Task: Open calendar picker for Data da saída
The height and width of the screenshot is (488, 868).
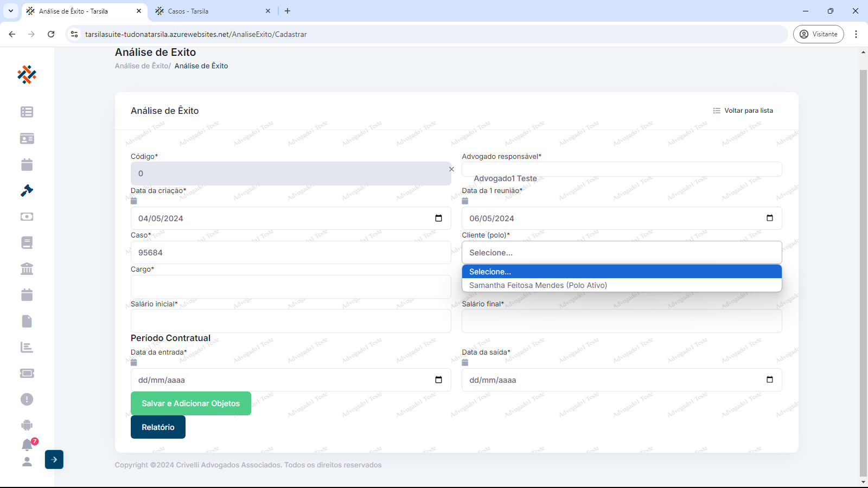Action: (769, 380)
